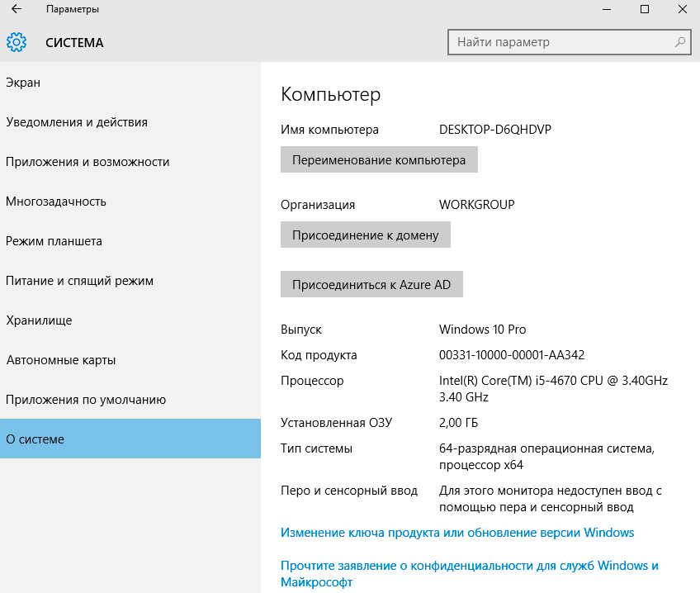
Task: Type in the Найти параметр search field
Action: [x=561, y=41]
